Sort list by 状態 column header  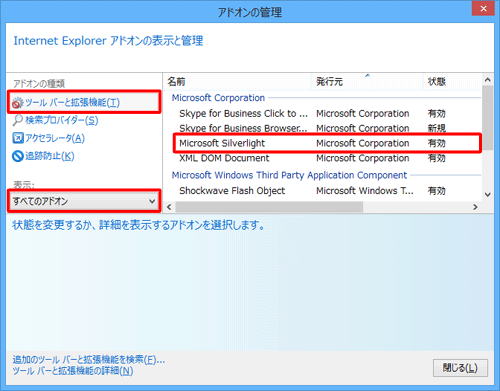click(452, 81)
